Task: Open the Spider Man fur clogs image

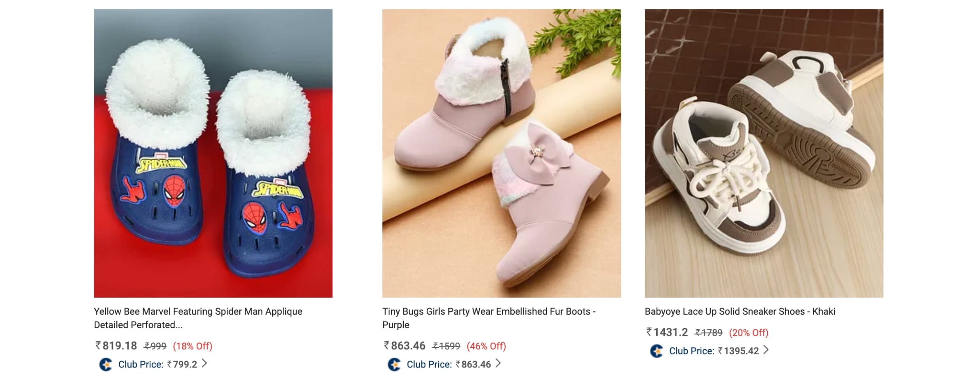Action: coord(213,153)
